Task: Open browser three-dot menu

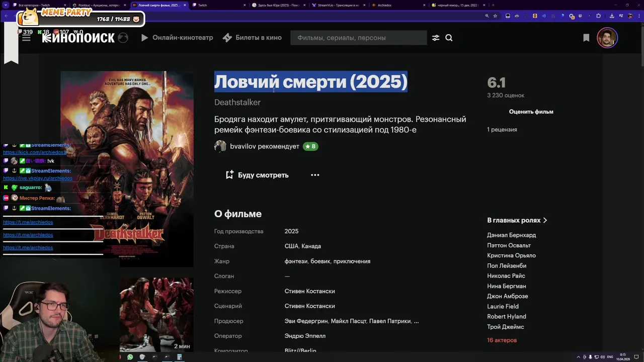Action: [638, 16]
